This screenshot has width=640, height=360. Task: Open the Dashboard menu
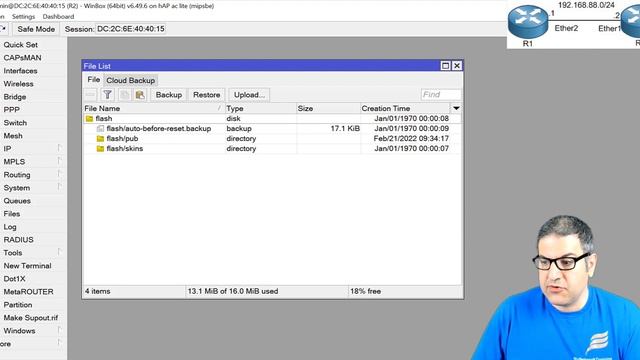click(58, 17)
